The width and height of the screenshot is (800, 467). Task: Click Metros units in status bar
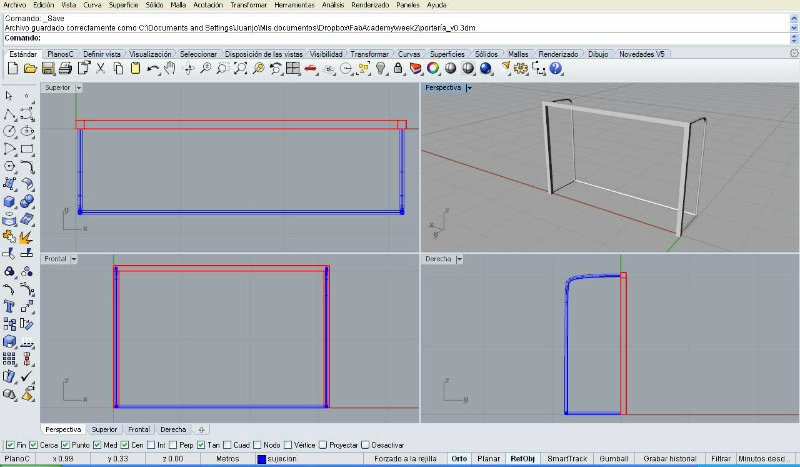click(x=228, y=459)
